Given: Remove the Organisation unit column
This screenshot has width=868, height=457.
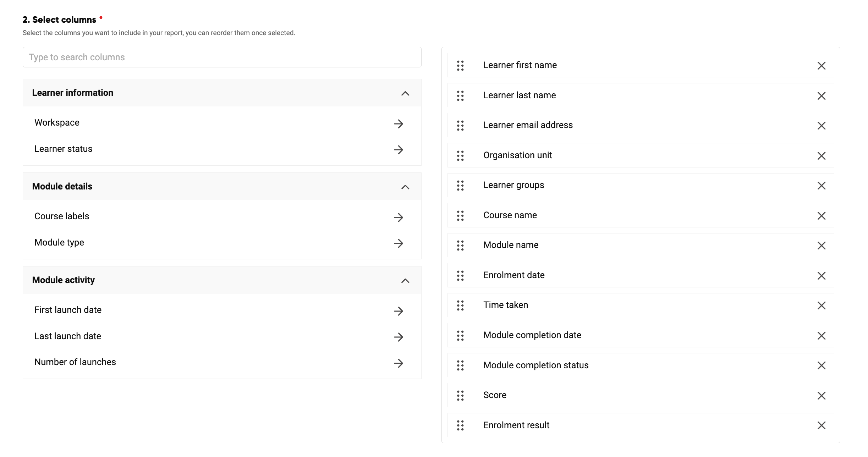Looking at the screenshot, I should [x=822, y=156].
